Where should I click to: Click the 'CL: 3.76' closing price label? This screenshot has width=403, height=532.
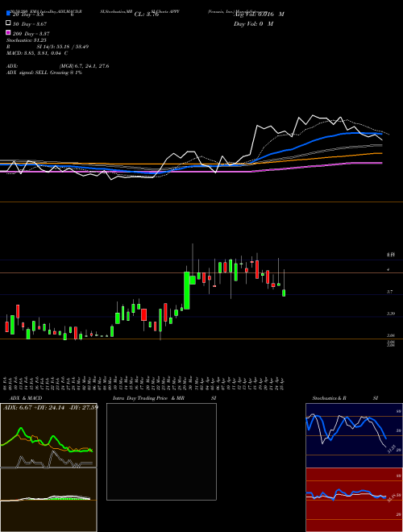(x=147, y=15)
